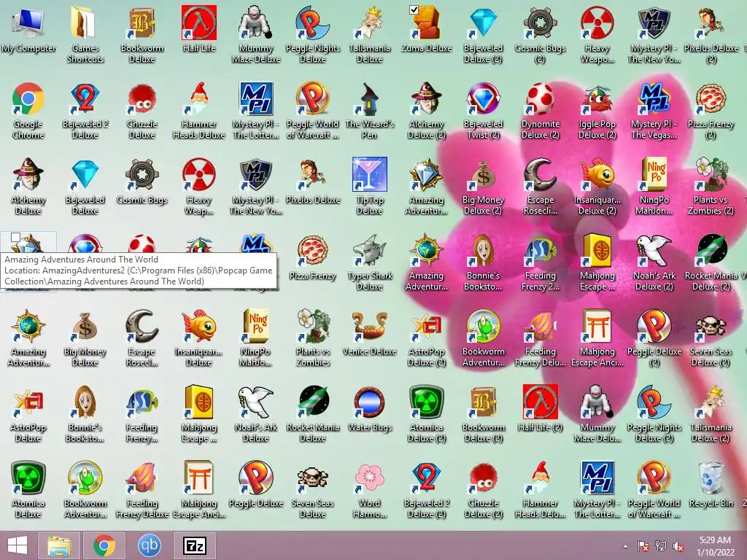Viewport: 747px width, 560px height.
Task: Tick the hovered Amazing Adventures icon checkbox
Action: [x=16, y=237]
